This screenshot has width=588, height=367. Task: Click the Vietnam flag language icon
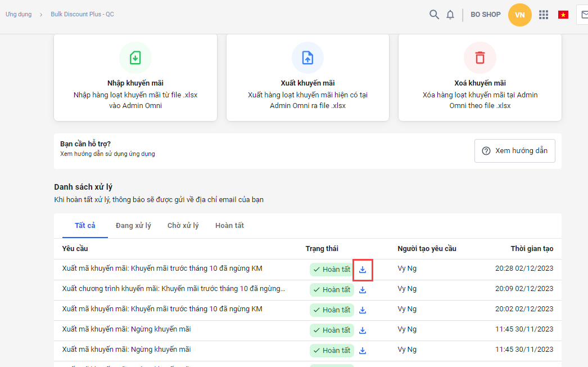click(x=563, y=15)
